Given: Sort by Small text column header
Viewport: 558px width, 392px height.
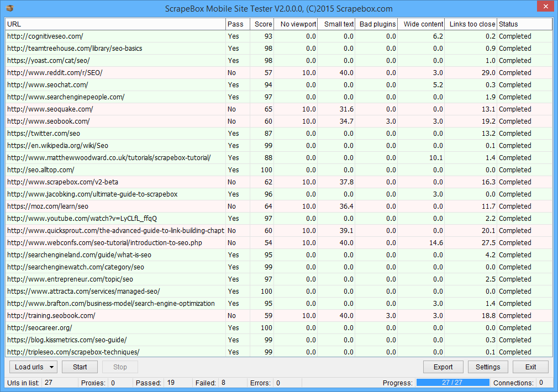Looking at the screenshot, I should pos(338,24).
